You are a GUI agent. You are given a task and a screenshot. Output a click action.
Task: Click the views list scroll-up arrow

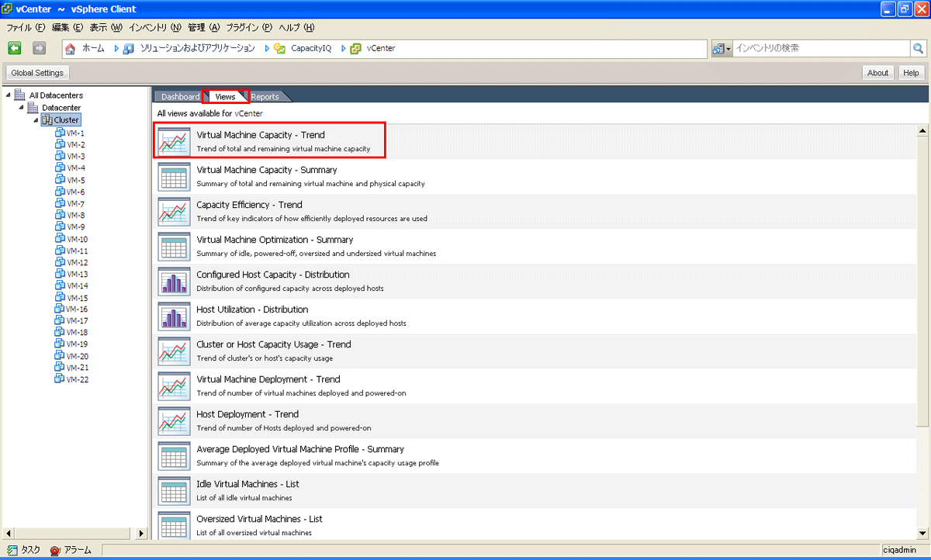922,130
